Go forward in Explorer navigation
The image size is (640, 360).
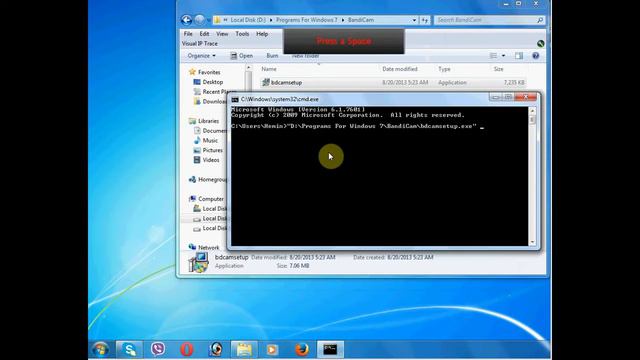[x=200, y=20]
